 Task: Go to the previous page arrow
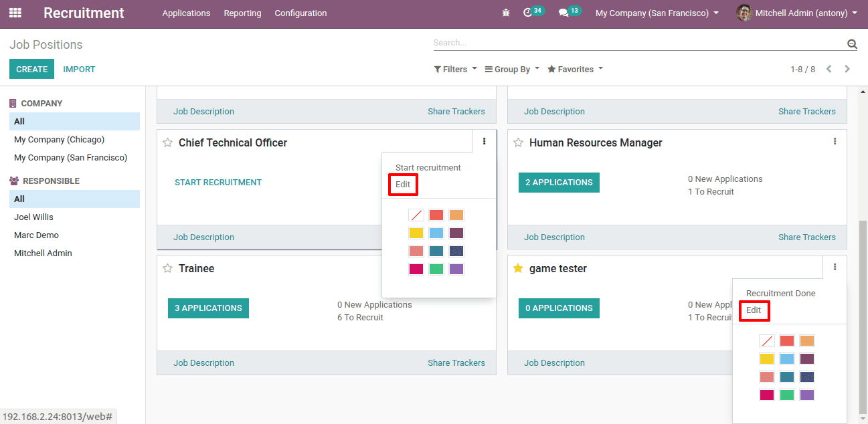(829, 69)
